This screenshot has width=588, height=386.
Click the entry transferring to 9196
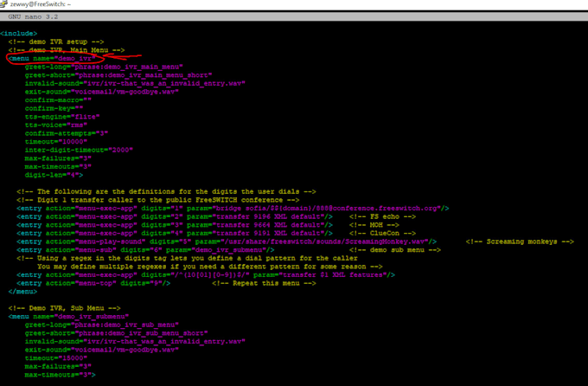pyautogui.click(x=175, y=216)
